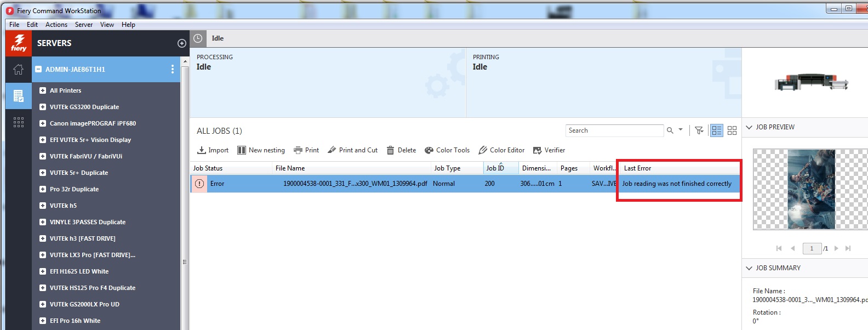Viewport: 868px width, 330px height.
Task: Switch to list view layout icon
Action: [717, 130]
